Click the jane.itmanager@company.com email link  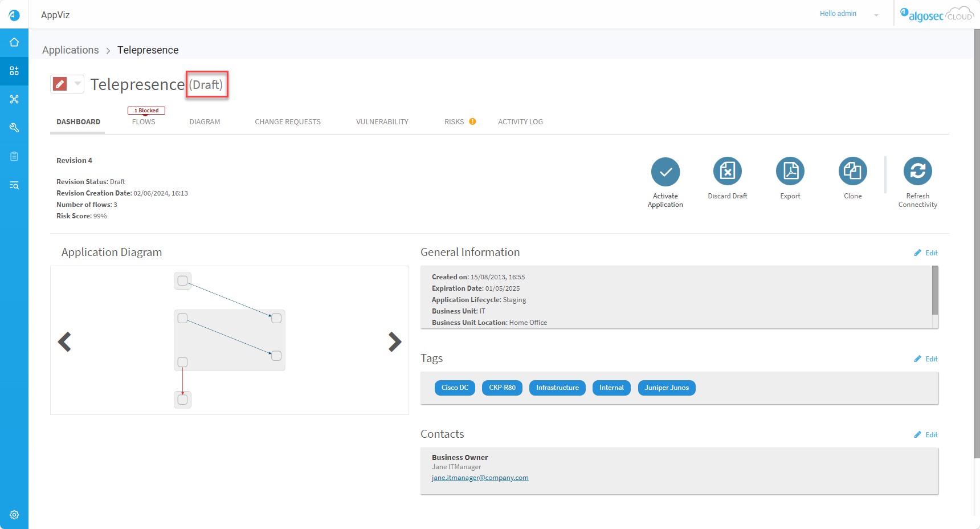tap(480, 478)
